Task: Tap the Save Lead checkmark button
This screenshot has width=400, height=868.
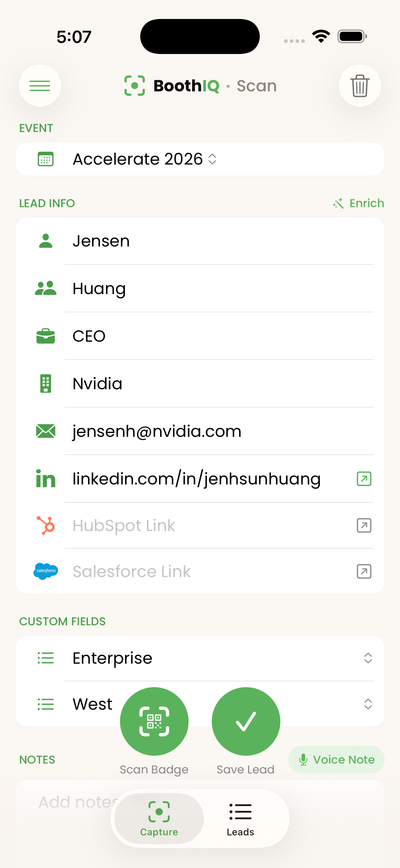Action: [x=246, y=721]
